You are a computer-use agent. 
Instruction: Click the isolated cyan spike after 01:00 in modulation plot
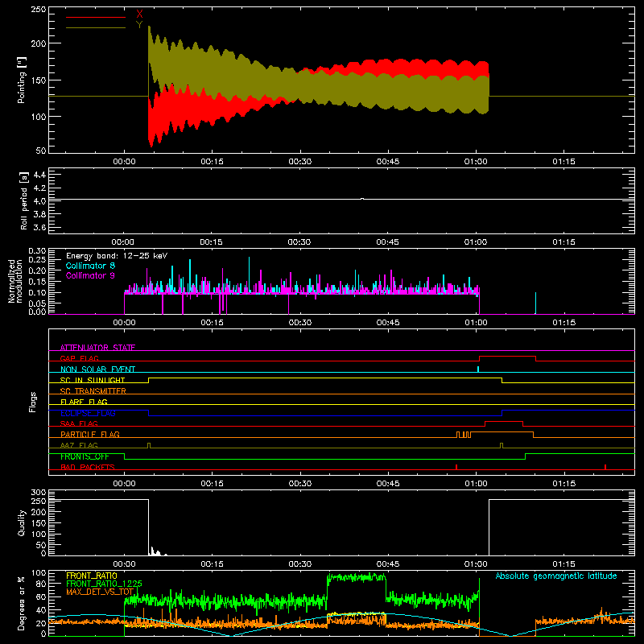[535, 303]
